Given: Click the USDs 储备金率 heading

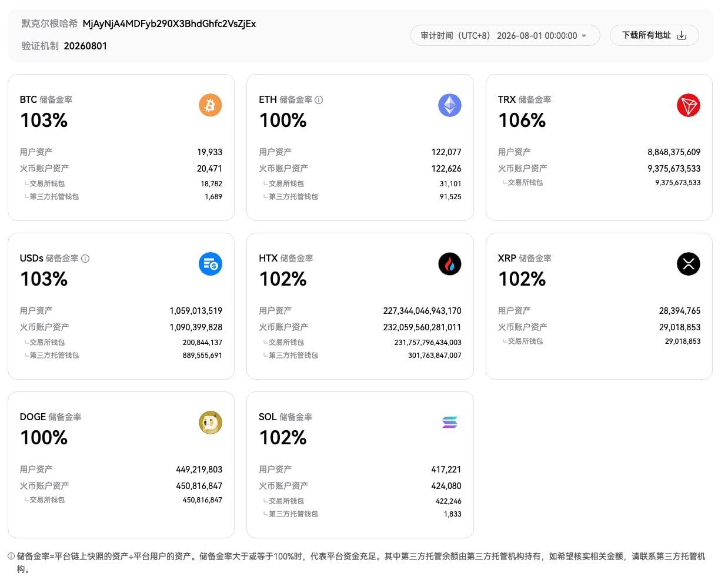Looking at the screenshot, I should (49, 259).
